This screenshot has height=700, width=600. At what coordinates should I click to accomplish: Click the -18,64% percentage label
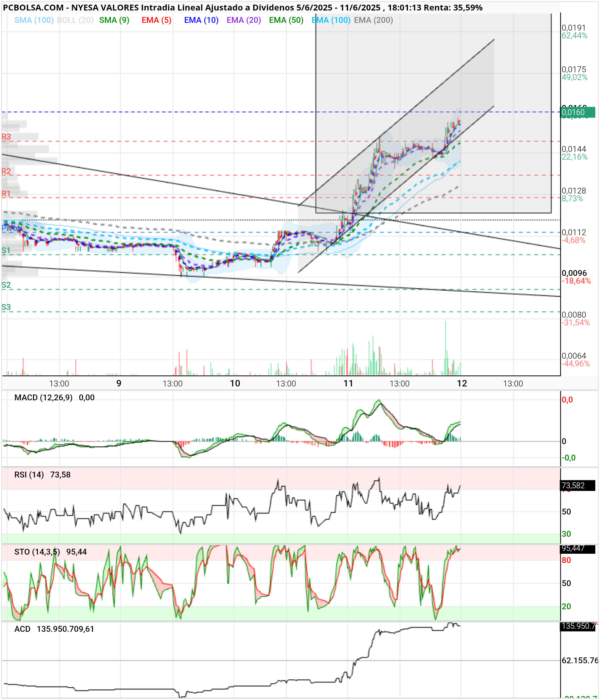click(x=576, y=281)
